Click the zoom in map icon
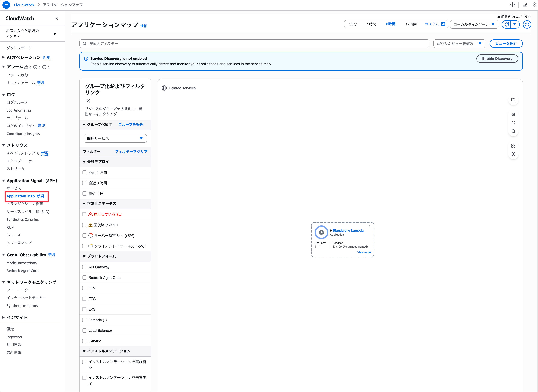This screenshot has width=538, height=392. tap(513, 115)
